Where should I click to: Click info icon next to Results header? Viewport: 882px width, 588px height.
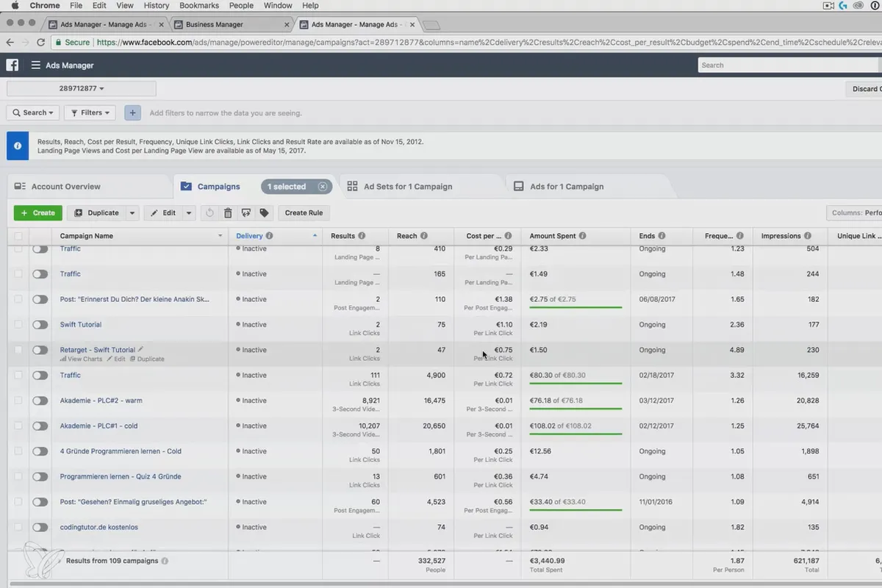(x=362, y=236)
